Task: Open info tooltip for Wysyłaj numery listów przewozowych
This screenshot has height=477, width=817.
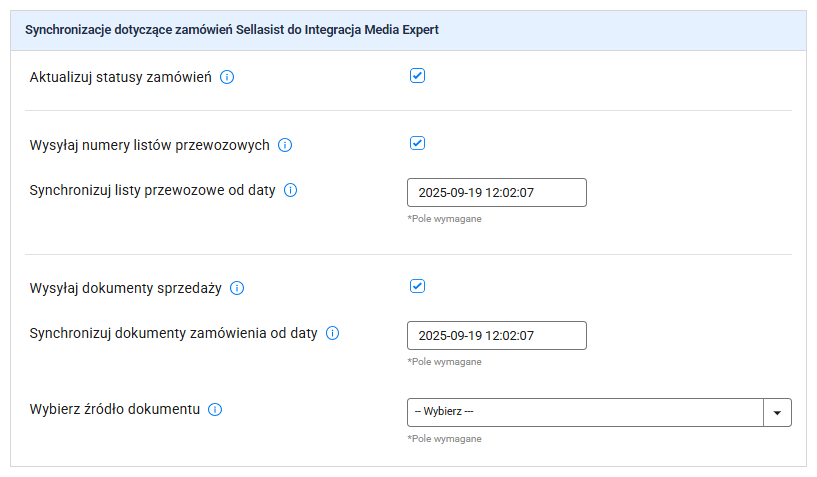Action: click(284, 145)
